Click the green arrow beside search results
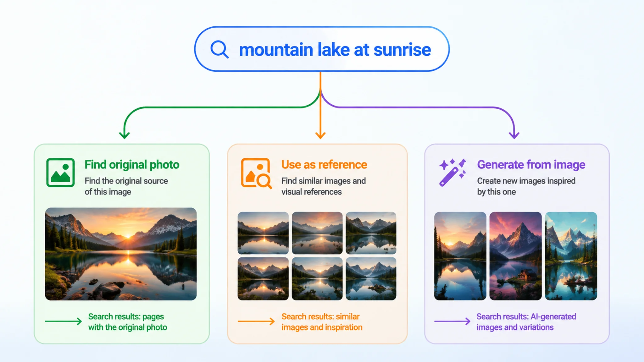 (x=63, y=321)
